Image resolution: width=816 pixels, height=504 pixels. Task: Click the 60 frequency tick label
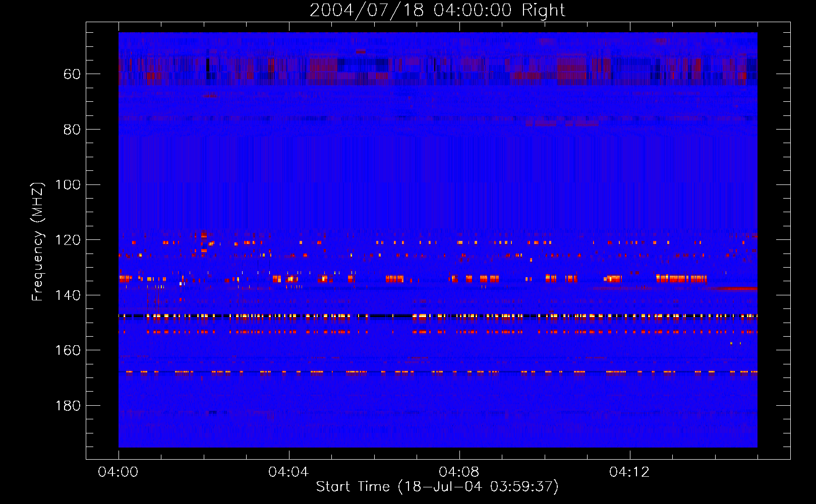[x=72, y=74]
